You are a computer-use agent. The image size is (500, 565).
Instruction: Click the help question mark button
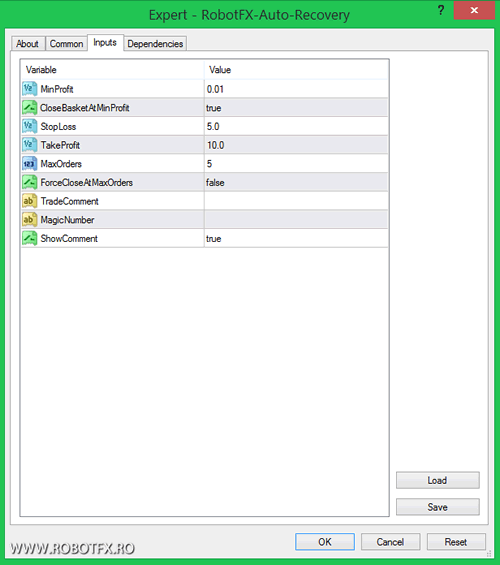pyautogui.click(x=441, y=10)
